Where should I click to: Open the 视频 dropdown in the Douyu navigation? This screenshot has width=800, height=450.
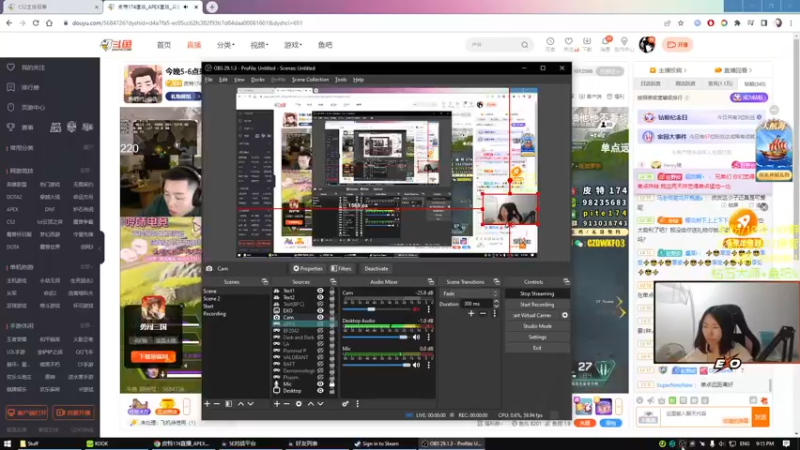[259, 45]
